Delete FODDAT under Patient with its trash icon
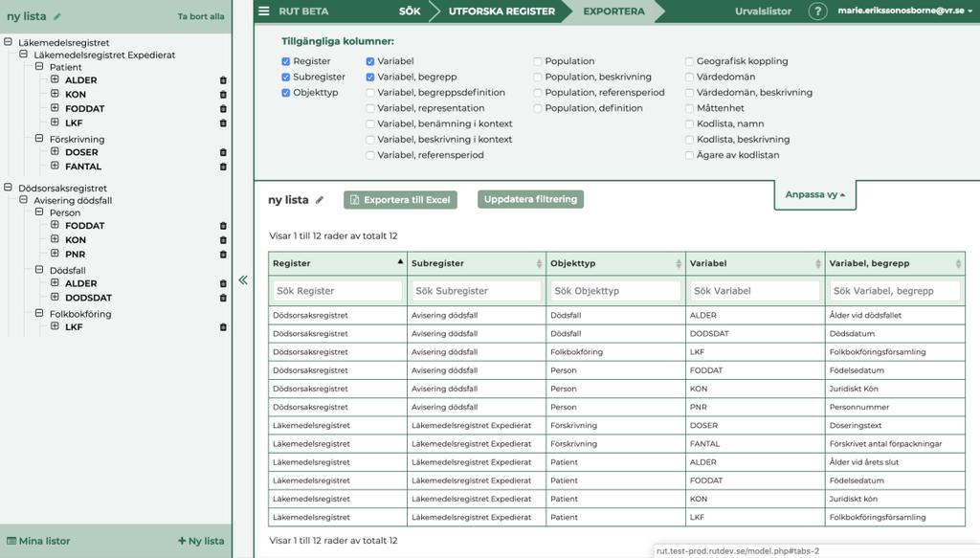This screenshot has width=980, height=558. (x=223, y=109)
